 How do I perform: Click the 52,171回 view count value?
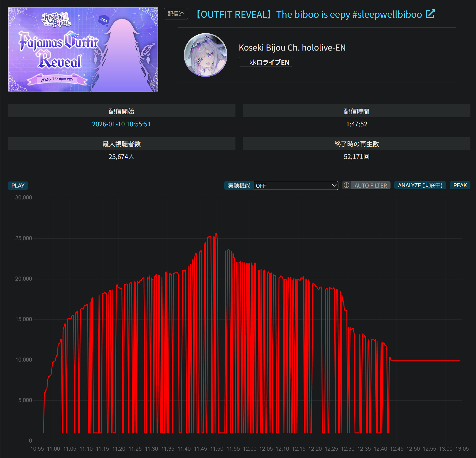tap(357, 157)
